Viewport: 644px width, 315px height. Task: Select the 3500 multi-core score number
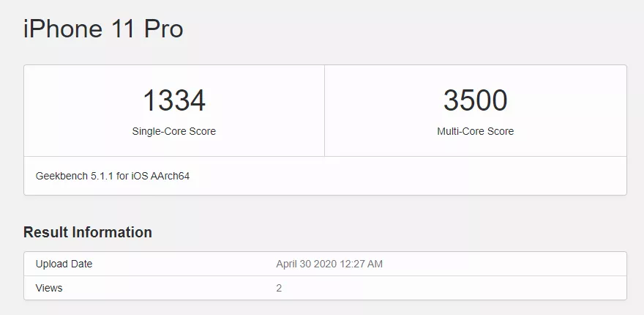475,101
